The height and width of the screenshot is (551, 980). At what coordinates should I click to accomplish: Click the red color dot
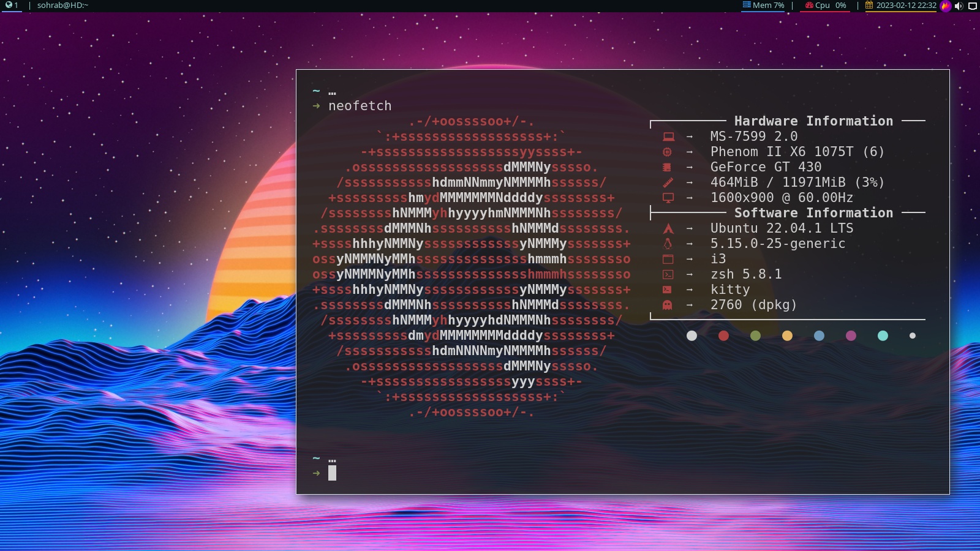[x=723, y=335]
